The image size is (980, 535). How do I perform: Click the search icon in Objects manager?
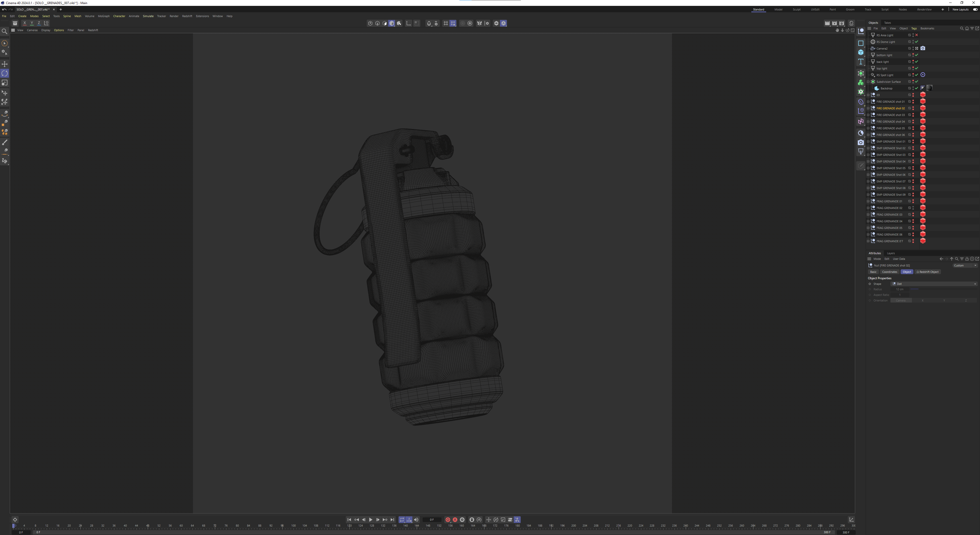tap(962, 28)
